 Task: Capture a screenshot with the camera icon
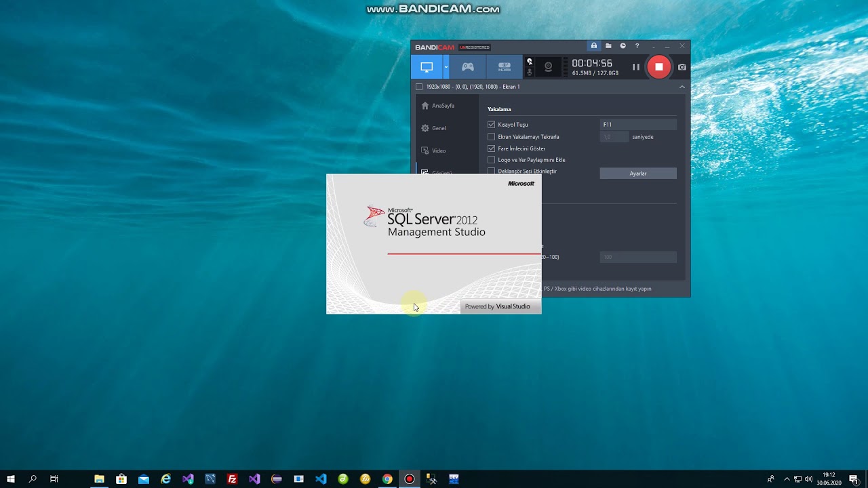tap(682, 67)
